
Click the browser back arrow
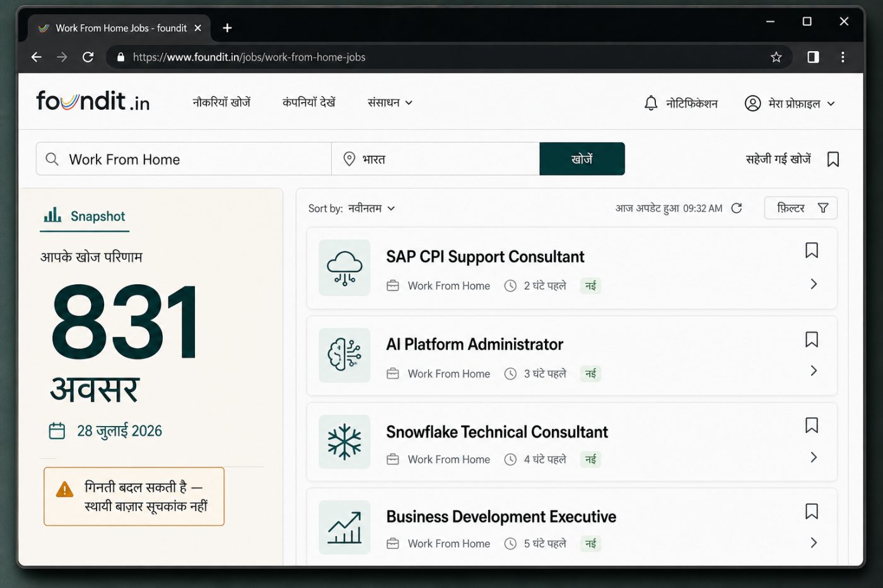(37, 57)
